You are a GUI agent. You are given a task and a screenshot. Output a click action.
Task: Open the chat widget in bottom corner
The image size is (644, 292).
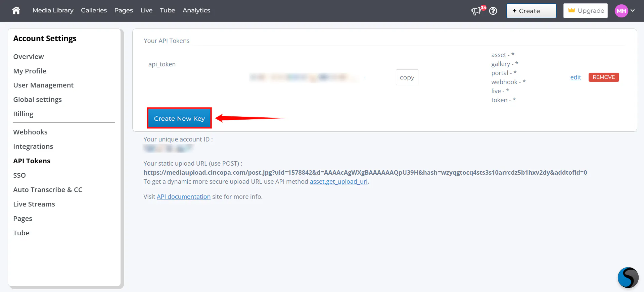(x=628, y=277)
